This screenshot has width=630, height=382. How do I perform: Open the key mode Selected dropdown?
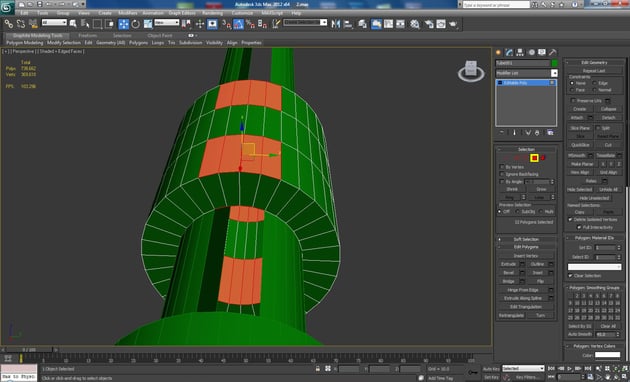(x=523, y=368)
